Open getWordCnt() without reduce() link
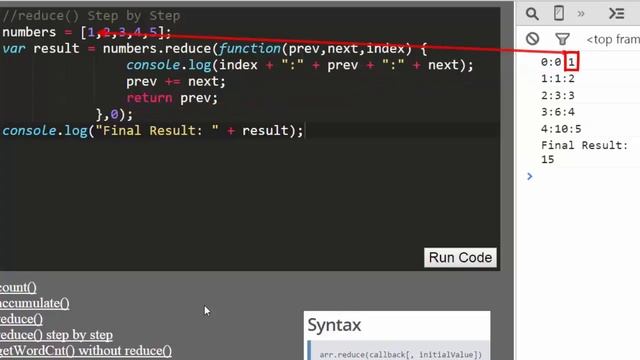 click(86, 351)
